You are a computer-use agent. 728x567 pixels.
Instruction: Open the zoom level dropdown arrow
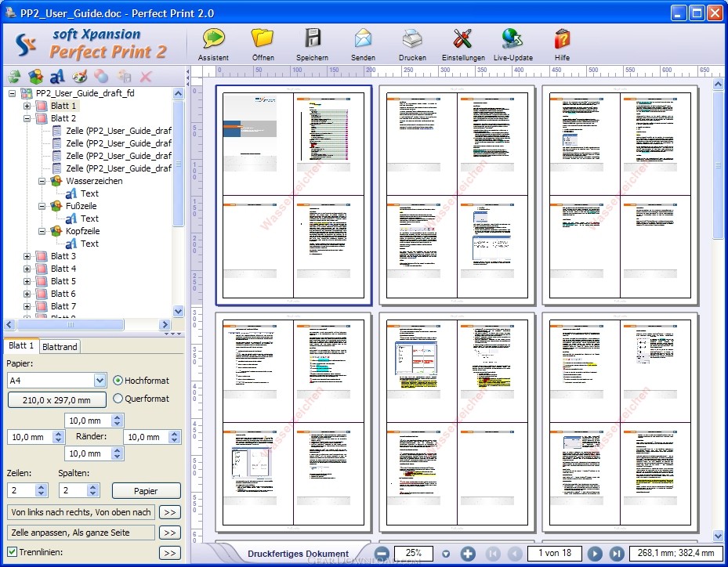[446, 554]
